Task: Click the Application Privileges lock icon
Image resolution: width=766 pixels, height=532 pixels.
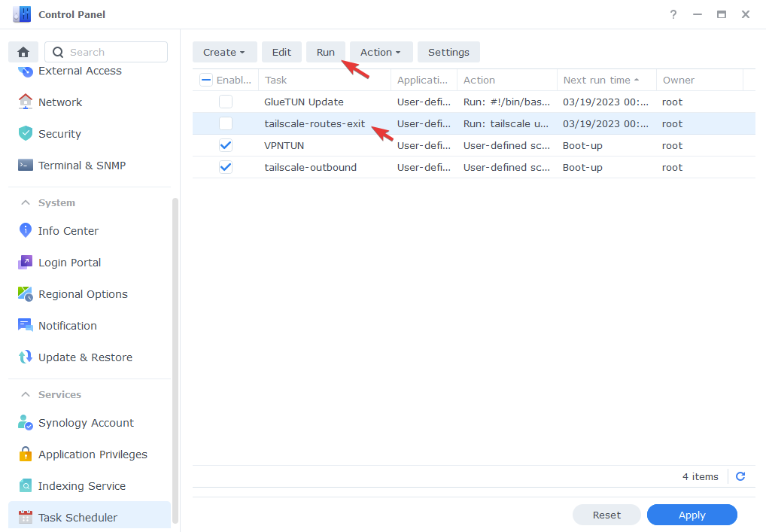Action: click(26, 454)
